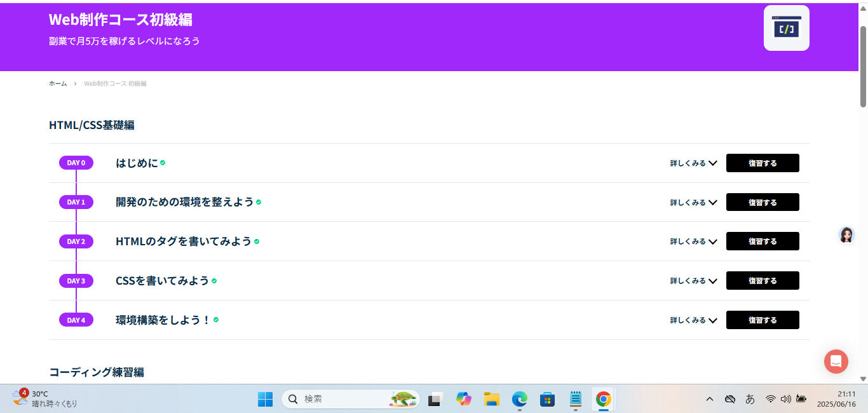Click the course code editor icon
The height and width of the screenshot is (413, 868).
point(786,28)
